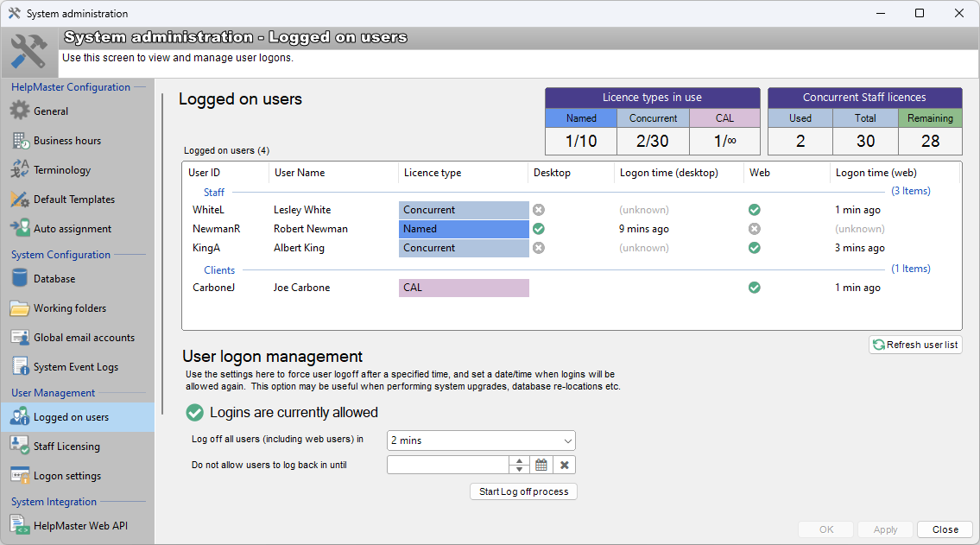
Task: Click the System administration wrench logo
Action: tap(28, 51)
